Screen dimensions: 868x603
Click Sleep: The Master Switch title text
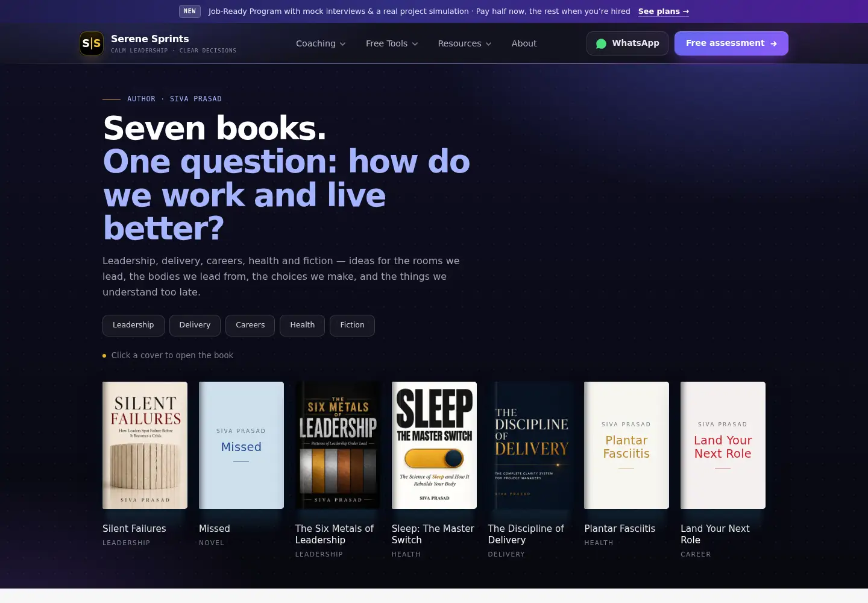click(433, 534)
